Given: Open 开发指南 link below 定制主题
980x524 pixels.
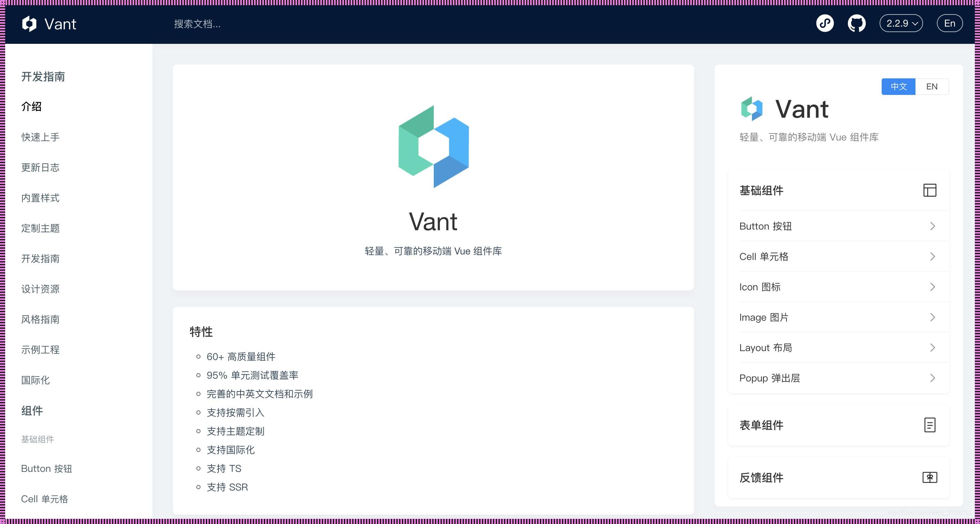Looking at the screenshot, I should 40,259.
